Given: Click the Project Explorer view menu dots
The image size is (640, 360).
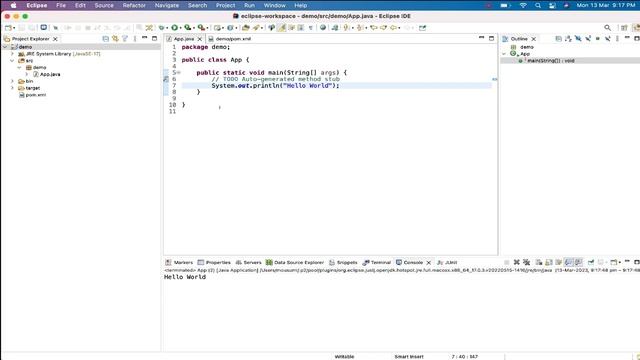Looking at the screenshot, I should [x=135, y=39].
